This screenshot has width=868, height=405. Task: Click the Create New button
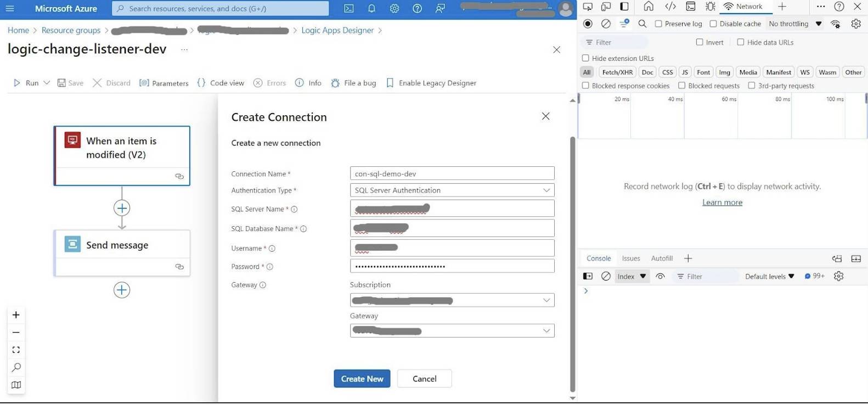click(362, 379)
